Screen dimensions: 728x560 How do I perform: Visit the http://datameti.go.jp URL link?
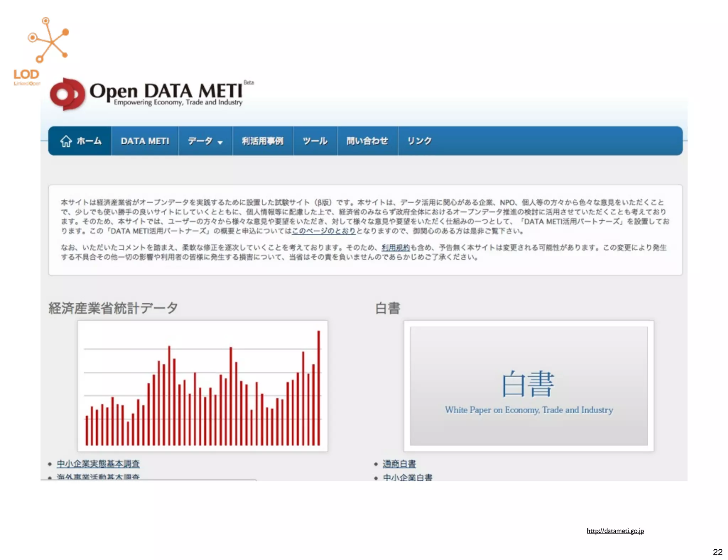click(x=615, y=531)
